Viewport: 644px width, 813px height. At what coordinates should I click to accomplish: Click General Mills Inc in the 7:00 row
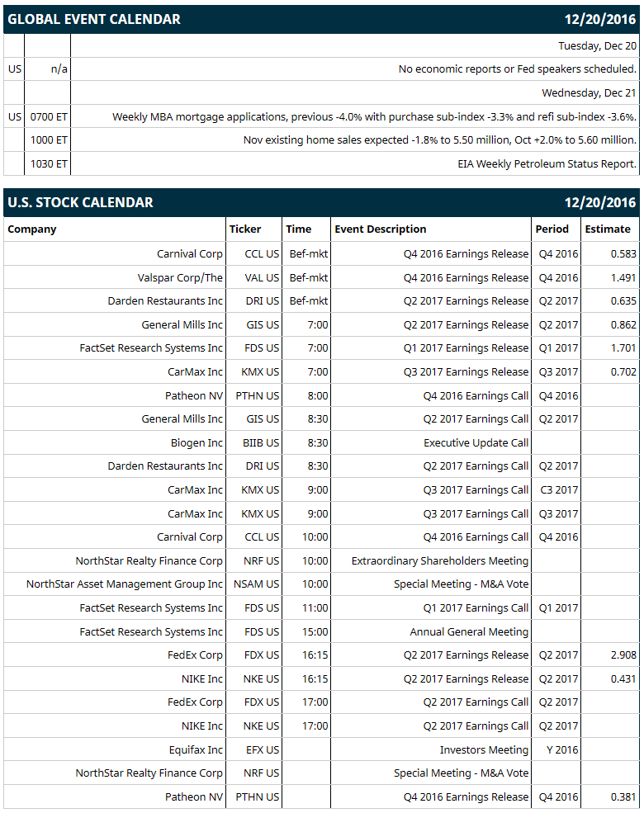(182, 324)
